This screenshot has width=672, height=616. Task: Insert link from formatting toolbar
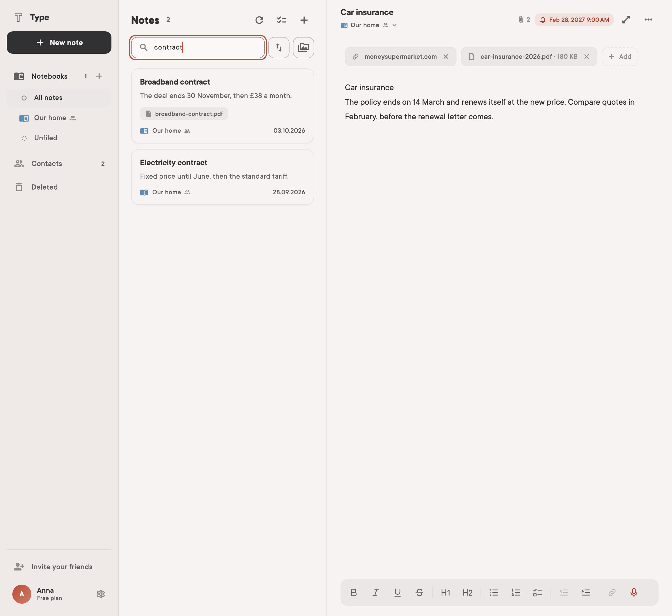[612, 592]
